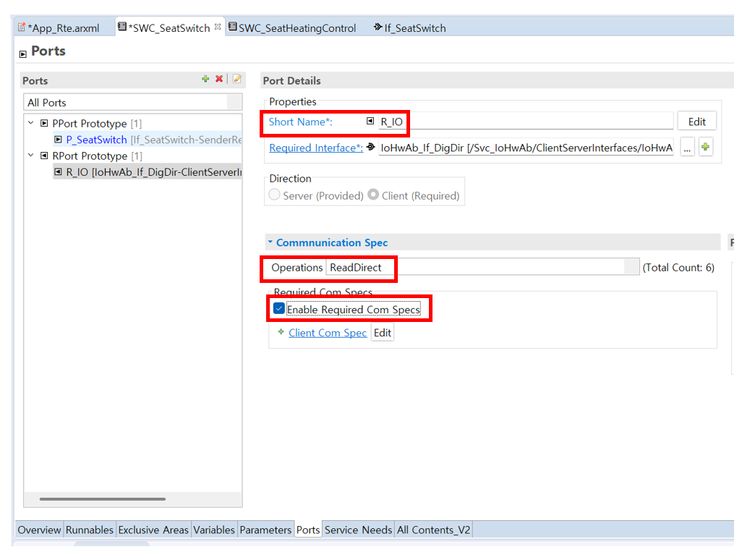Collapse the RPort Prototype tree node
Image resolution: width=750 pixels, height=560 pixels.
31,156
